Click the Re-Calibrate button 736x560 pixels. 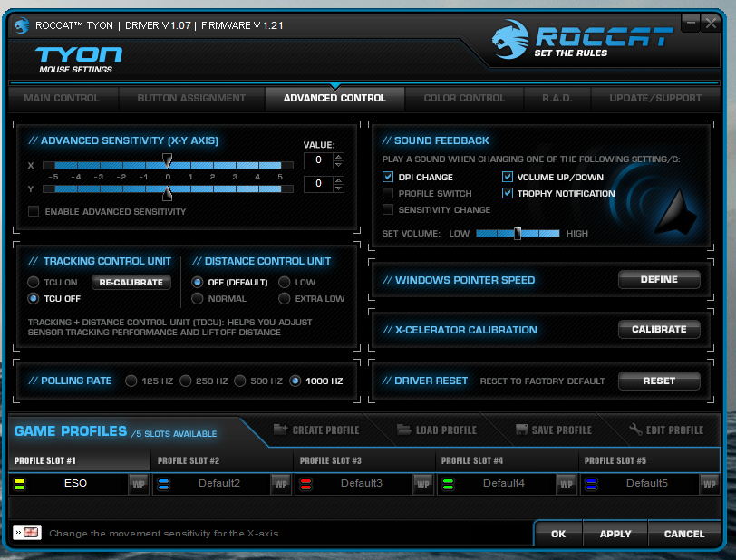tap(131, 282)
